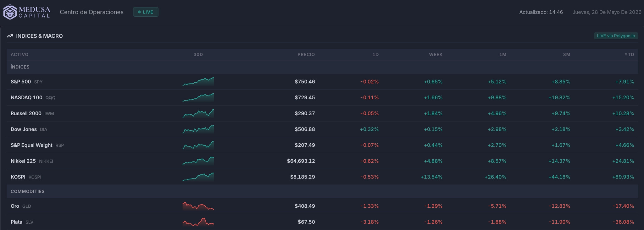This screenshot has width=644, height=230.
Task: Select the Russell 2000 IWM row
Action: coord(322,113)
